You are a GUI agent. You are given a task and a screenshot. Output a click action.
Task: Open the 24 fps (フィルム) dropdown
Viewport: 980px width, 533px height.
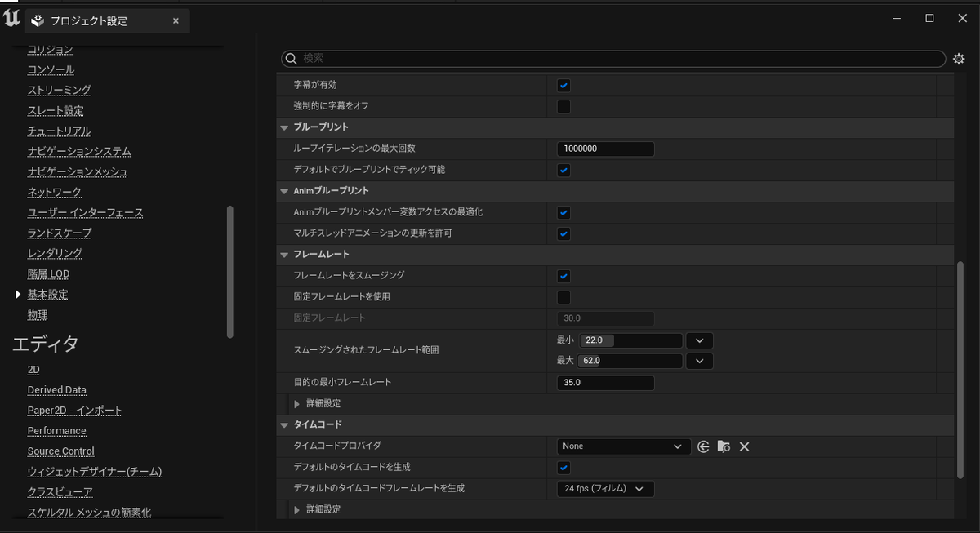tap(605, 489)
